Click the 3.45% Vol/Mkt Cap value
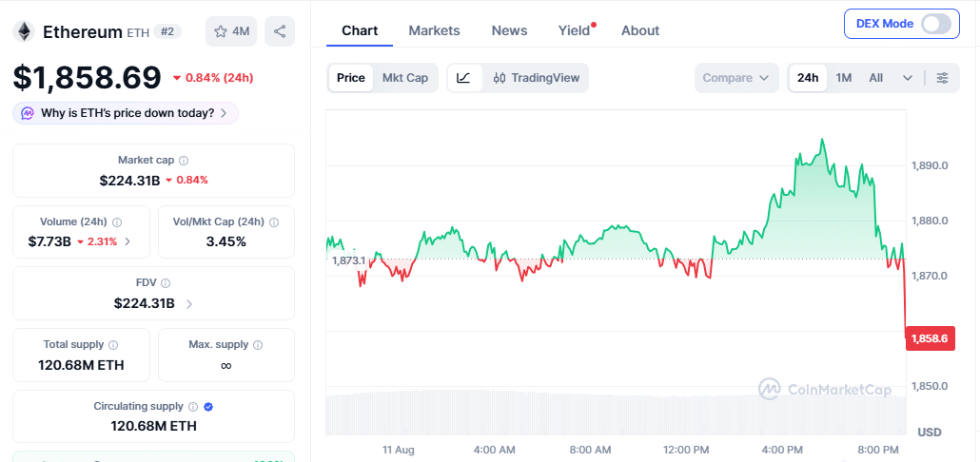The image size is (980, 462). [x=226, y=241]
